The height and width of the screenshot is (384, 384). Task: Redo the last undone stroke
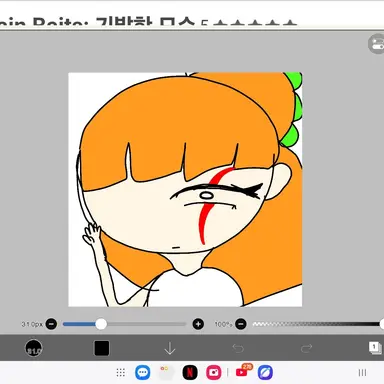click(x=306, y=348)
